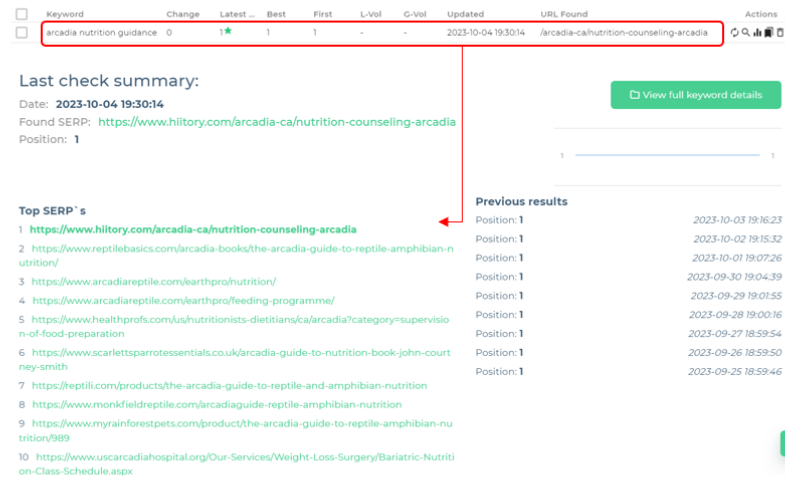785x482 pixels.
Task: Delete keyword using the trash icon
Action: click(780, 33)
